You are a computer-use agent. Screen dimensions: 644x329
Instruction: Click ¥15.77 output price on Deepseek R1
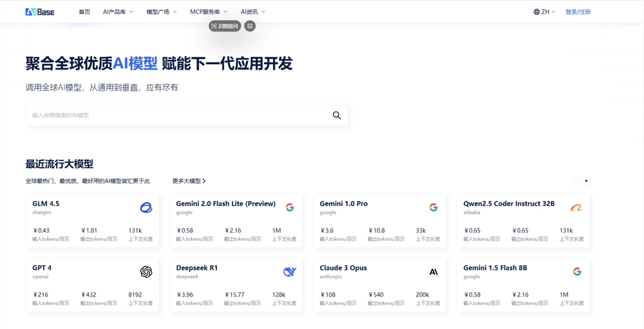[x=234, y=294]
